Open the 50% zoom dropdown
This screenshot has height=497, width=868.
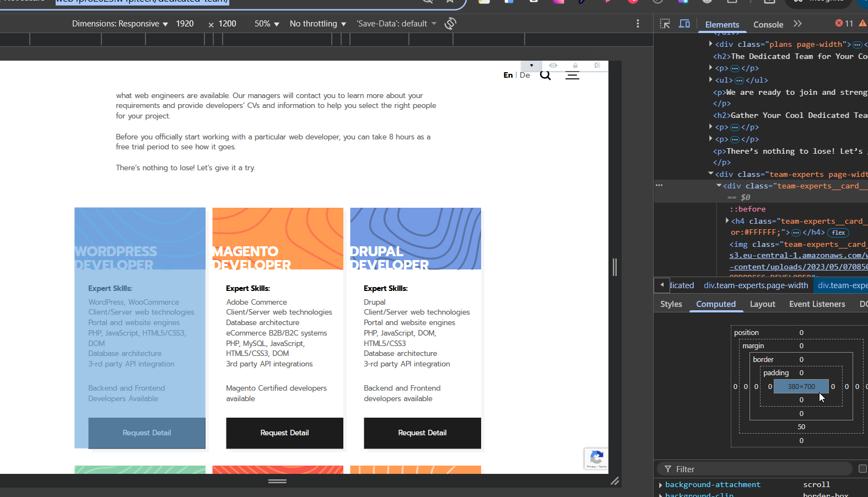[267, 24]
